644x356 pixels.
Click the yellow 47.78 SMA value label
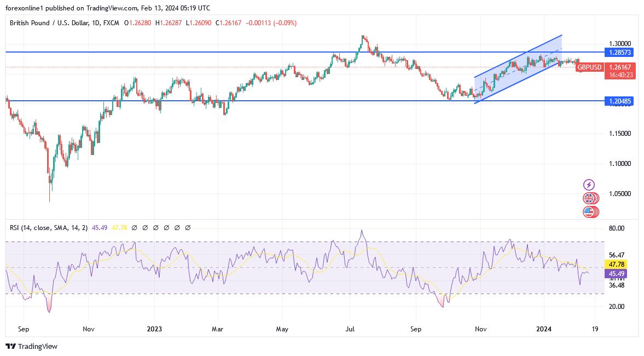(617, 264)
